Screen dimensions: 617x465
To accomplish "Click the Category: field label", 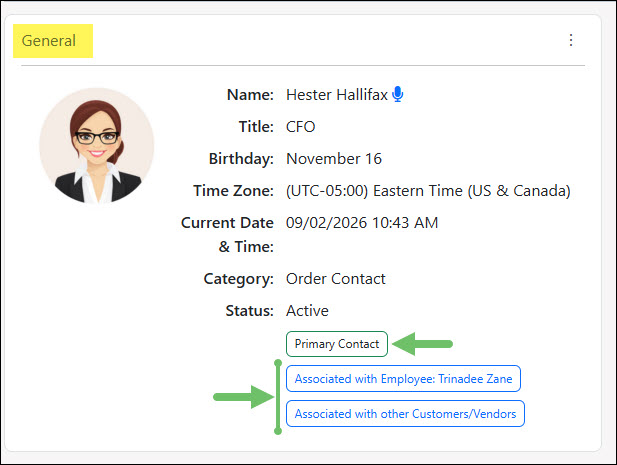I will pos(238,279).
